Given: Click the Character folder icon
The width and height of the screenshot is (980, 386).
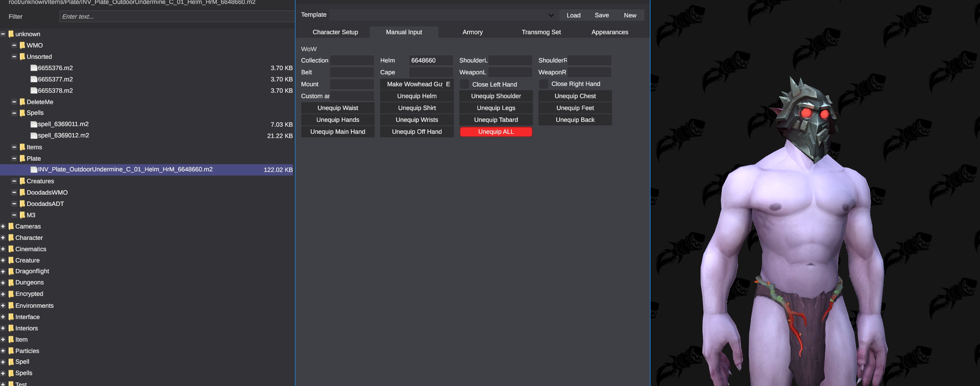Looking at the screenshot, I should pos(11,238).
